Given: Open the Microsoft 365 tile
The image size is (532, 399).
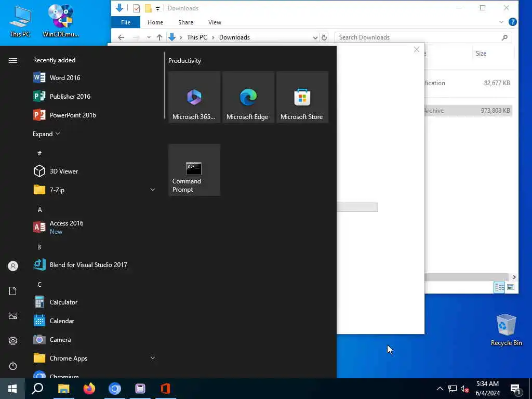Looking at the screenshot, I should (x=194, y=97).
